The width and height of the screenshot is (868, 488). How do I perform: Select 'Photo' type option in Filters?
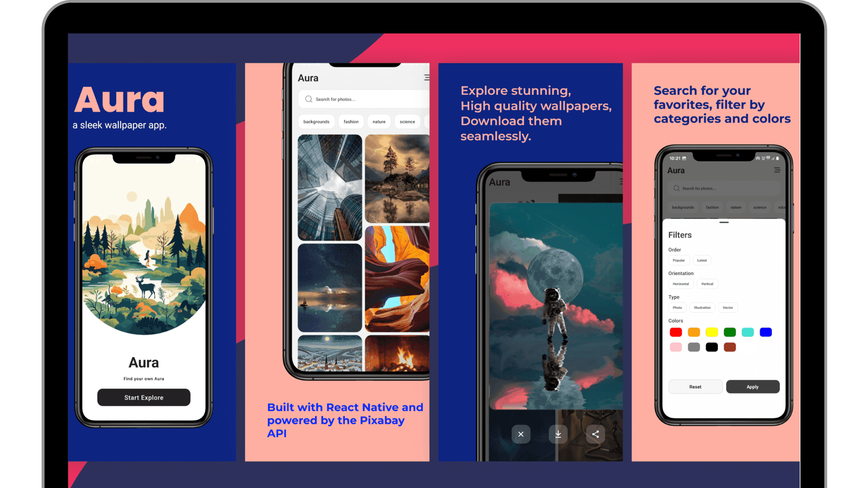click(x=677, y=307)
